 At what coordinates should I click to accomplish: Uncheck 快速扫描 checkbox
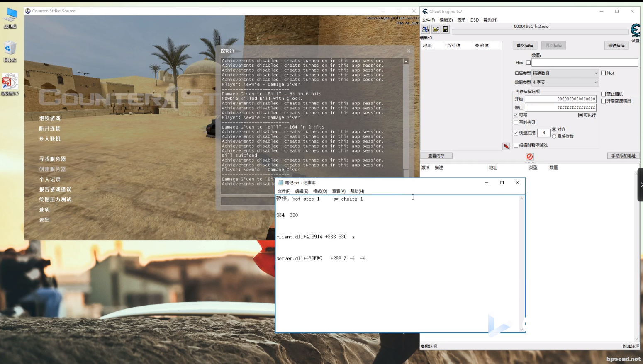pyautogui.click(x=516, y=133)
